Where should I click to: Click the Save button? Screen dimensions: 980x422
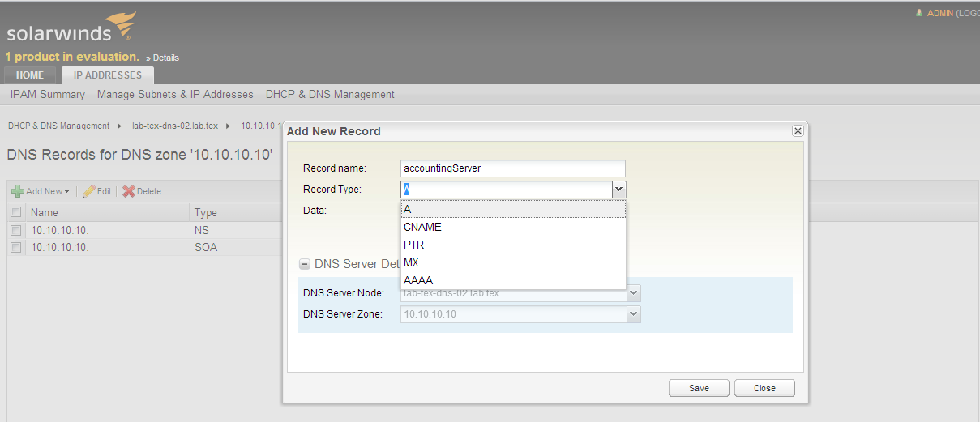699,388
